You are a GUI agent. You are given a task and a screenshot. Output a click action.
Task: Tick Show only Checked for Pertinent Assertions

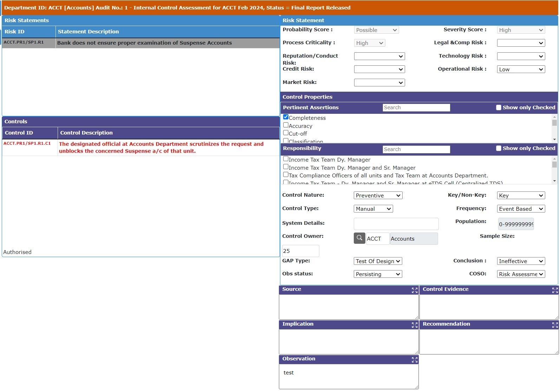499,107
